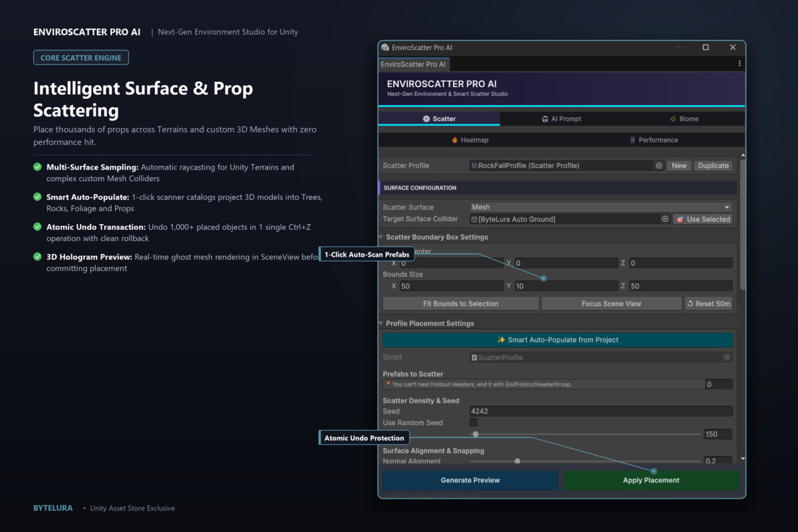Click the Use Selected button

(703, 219)
